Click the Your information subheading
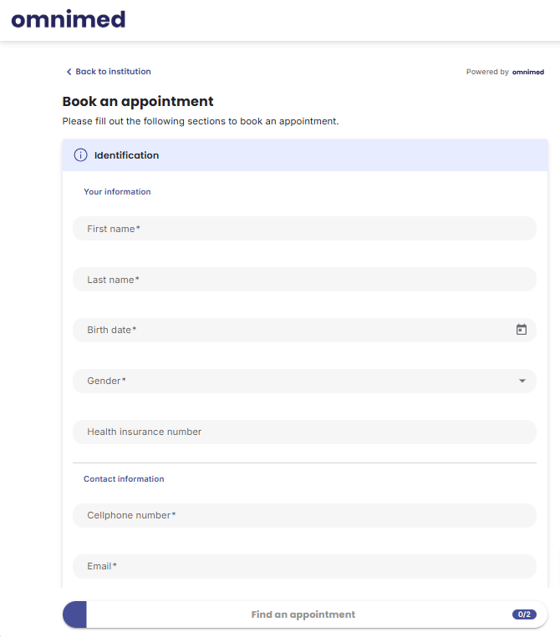Viewport: 560px width, 637px height. tap(117, 192)
